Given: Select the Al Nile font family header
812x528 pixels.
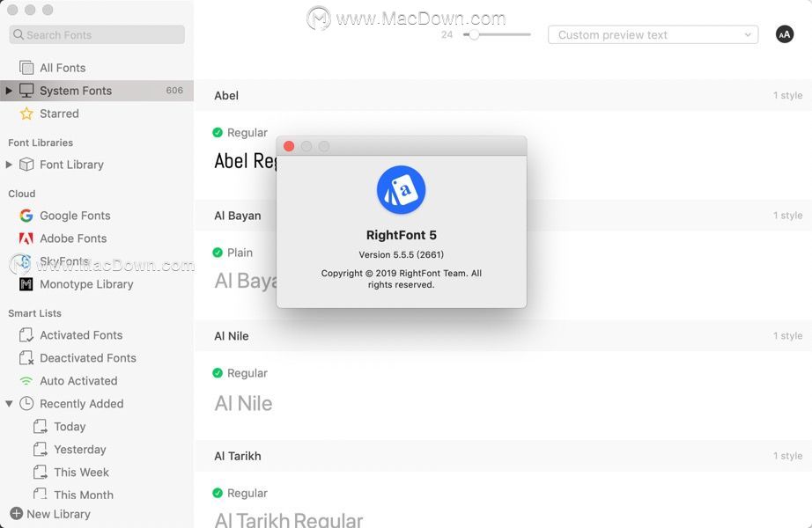Looking at the screenshot, I should pos(503,335).
